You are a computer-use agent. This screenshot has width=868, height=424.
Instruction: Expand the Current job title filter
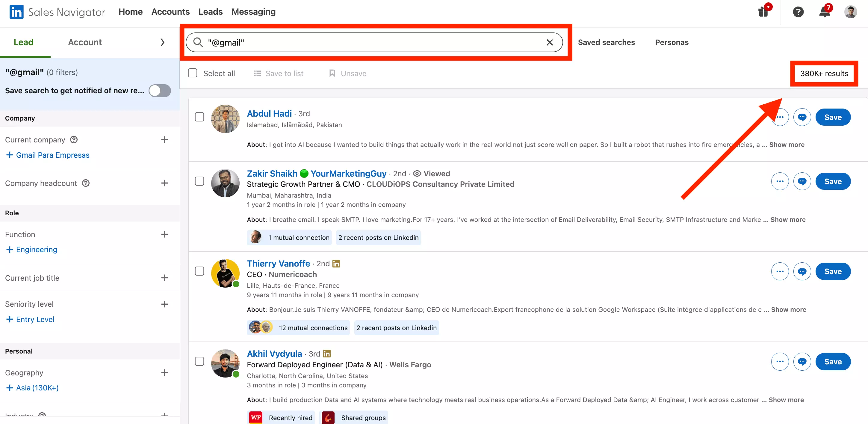click(164, 278)
